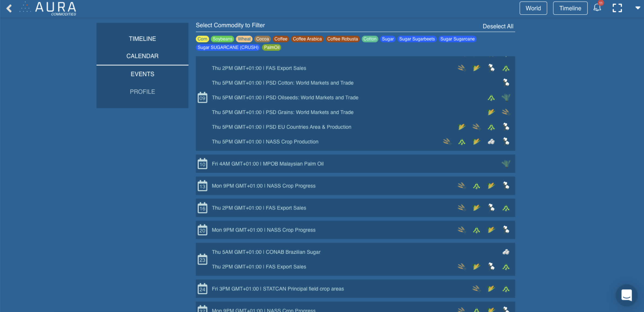
Task: Open the STATCAN Principal field crop areas event
Action: coord(278,289)
